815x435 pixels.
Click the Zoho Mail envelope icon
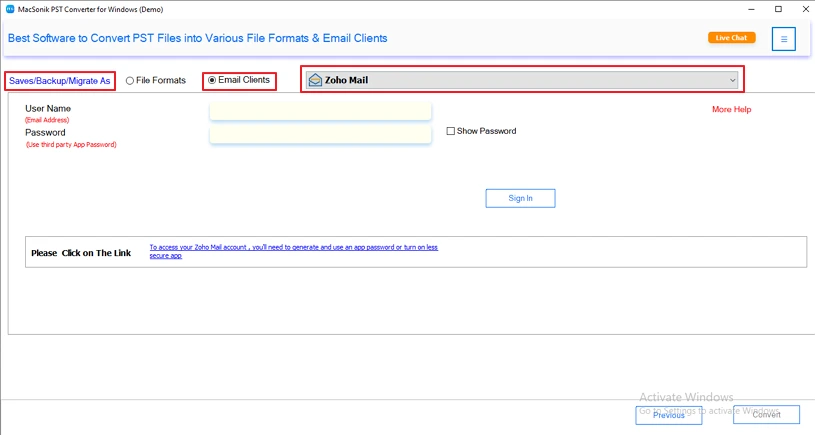tap(315, 80)
